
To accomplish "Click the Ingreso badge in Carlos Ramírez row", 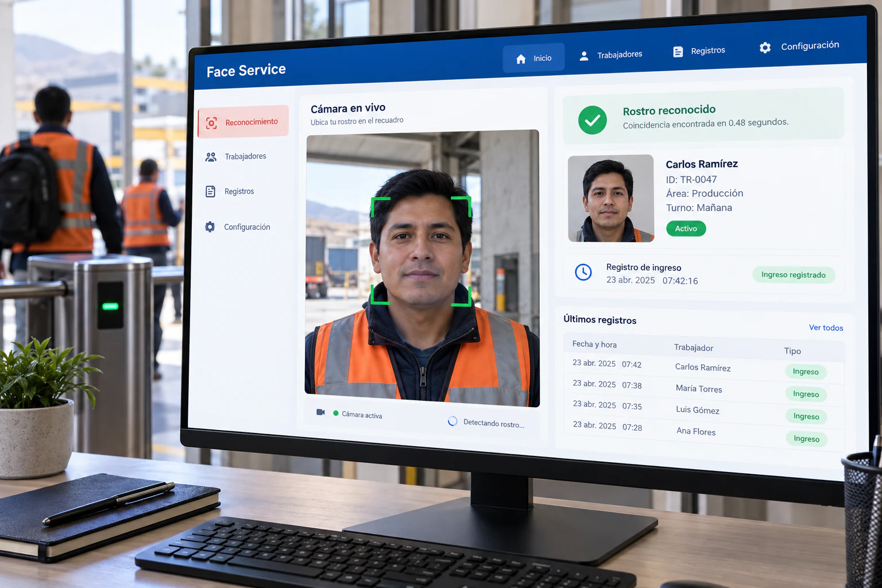I will 806,372.
